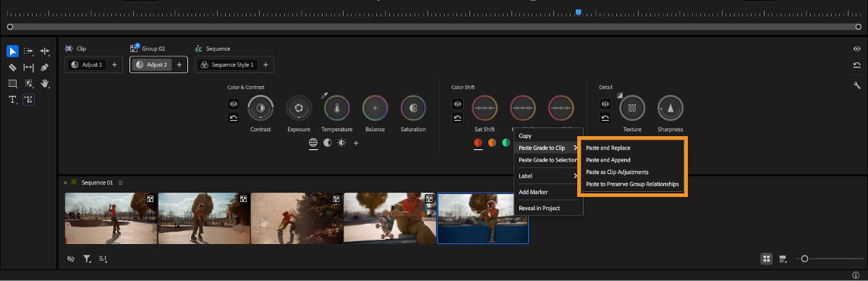Click the Exposure dial
868x281 pixels.
pyautogui.click(x=299, y=109)
